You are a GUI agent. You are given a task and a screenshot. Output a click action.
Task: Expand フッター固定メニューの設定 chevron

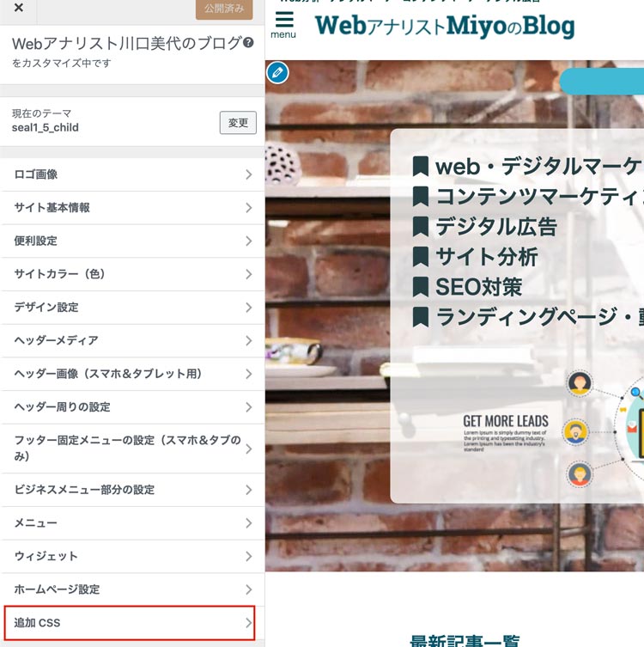pyautogui.click(x=249, y=449)
